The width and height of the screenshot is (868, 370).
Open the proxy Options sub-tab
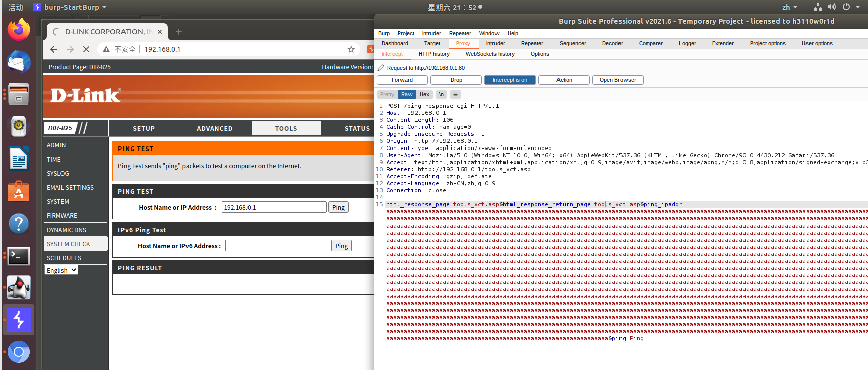540,54
